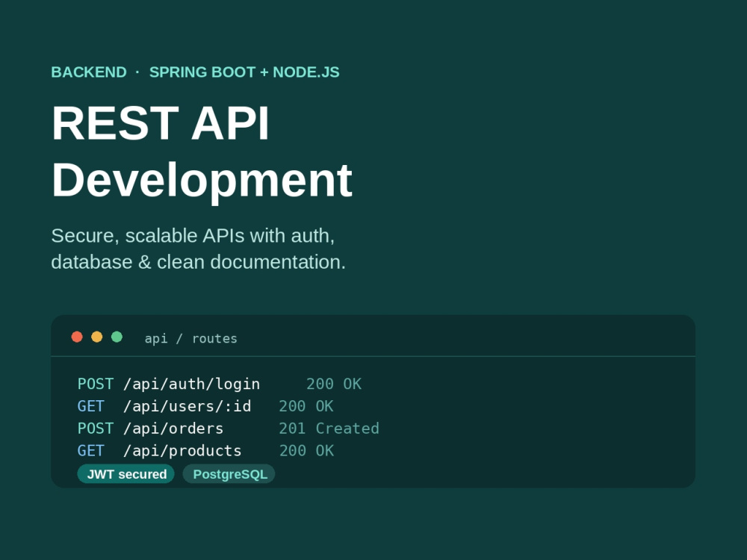
Task: Click the 'BACKEND' label
Action: pyautogui.click(x=89, y=72)
